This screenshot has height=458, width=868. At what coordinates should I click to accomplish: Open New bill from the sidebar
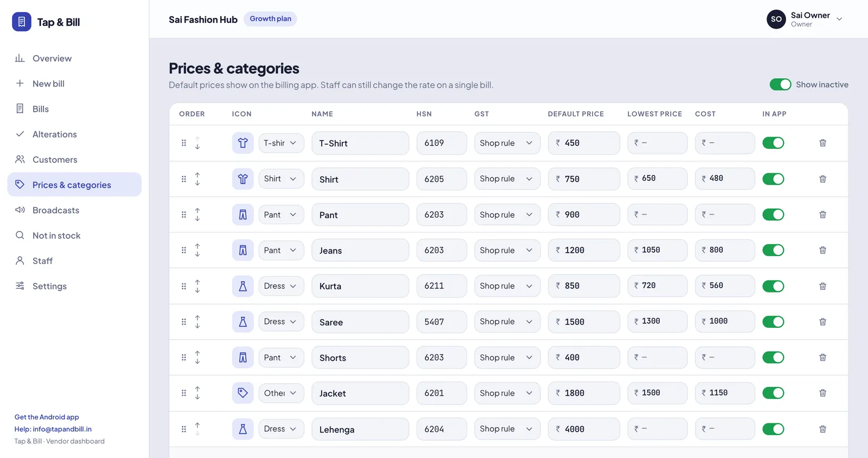(74, 84)
